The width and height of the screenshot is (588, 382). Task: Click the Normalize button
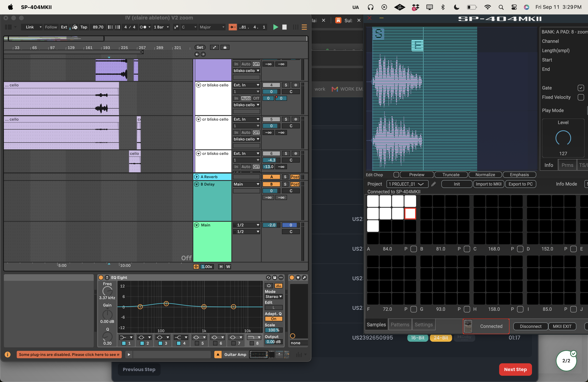point(485,175)
